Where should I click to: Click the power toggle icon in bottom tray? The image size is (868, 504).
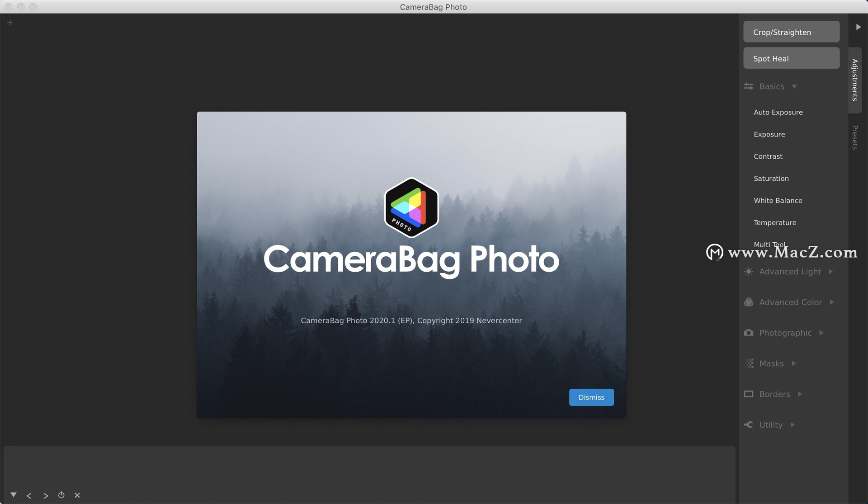click(61, 495)
